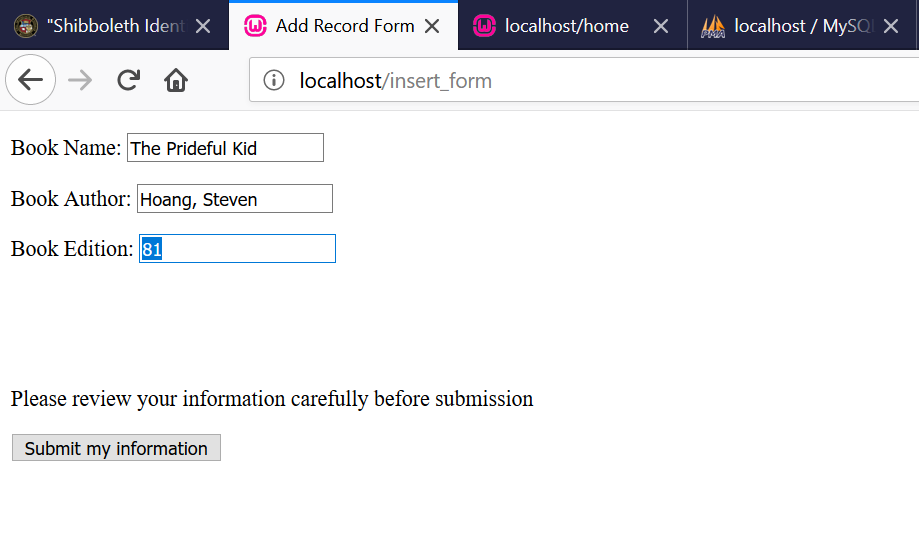Close the localhost/home tab

tap(661, 26)
